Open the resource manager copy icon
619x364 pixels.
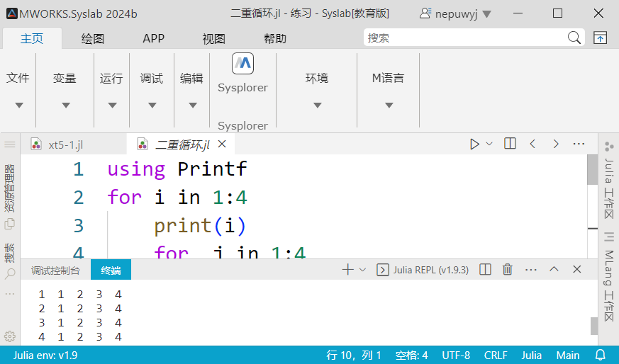coord(9,224)
